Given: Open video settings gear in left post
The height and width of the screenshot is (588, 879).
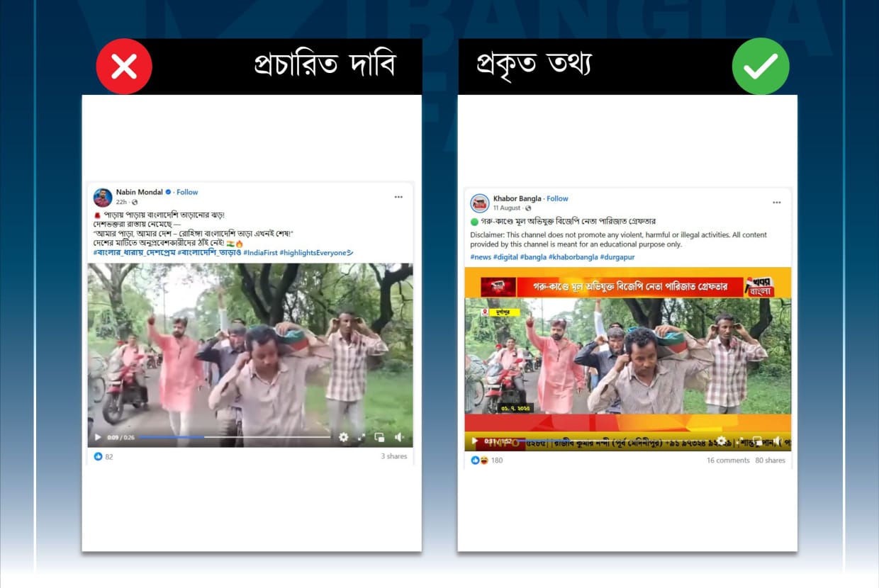Looking at the screenshot, I should (x=343, y=438).
